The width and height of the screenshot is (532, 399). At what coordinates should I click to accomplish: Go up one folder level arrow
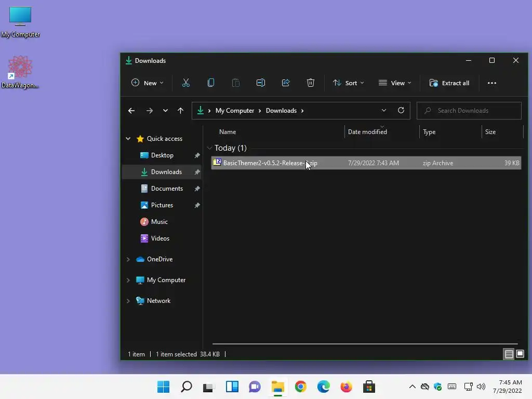tap(180, 111)
